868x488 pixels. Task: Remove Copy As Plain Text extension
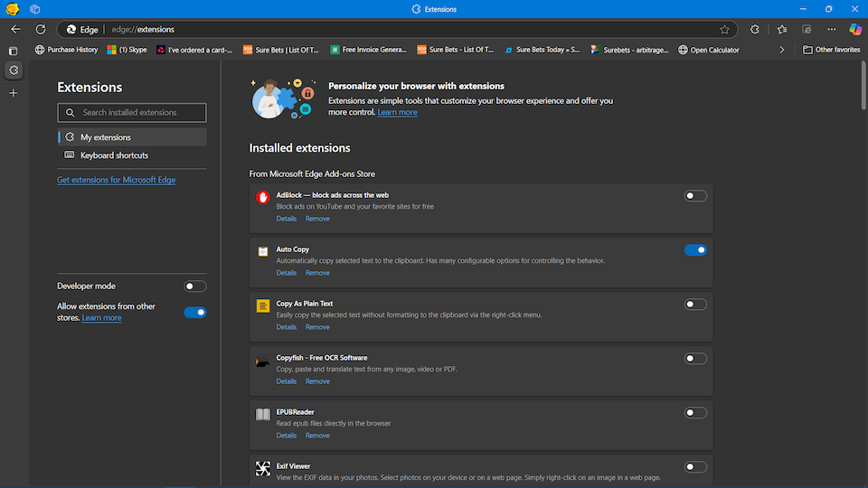point(317,327)
